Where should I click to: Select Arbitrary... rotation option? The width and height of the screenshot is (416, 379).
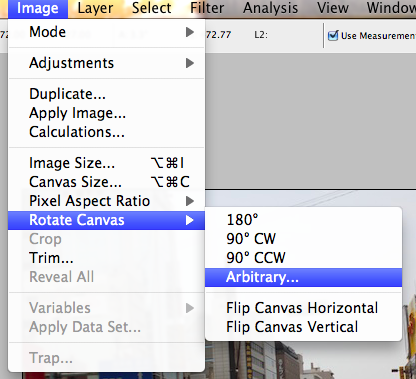tap(303, 277)
